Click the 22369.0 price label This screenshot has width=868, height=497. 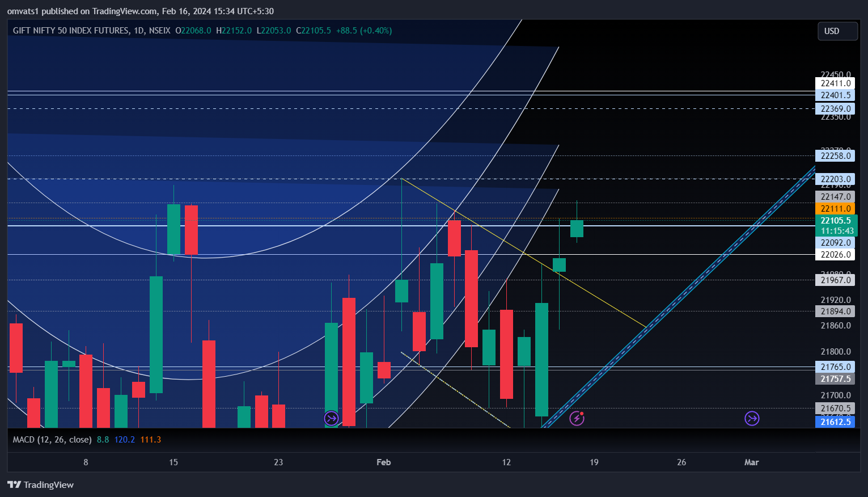coord(835,109)
